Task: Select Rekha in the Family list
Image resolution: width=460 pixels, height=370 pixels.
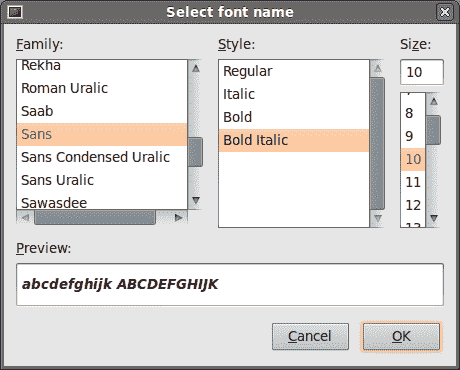Action: [102, 66]
